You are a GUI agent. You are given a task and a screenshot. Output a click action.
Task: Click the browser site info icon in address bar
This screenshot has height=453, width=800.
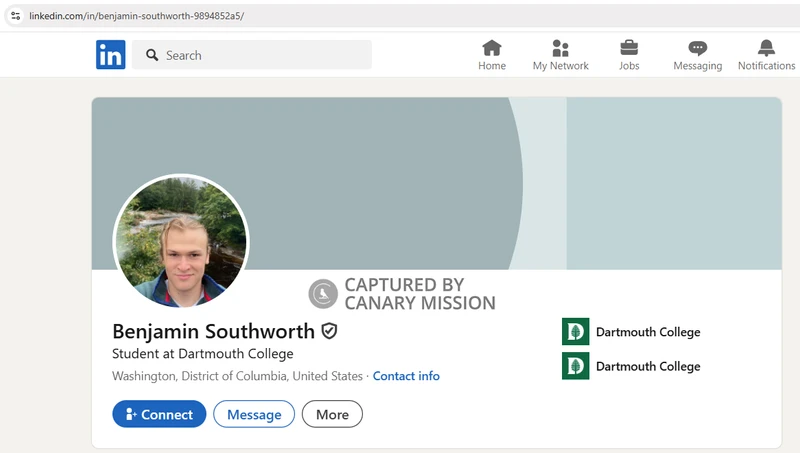[x=16, y=16]
